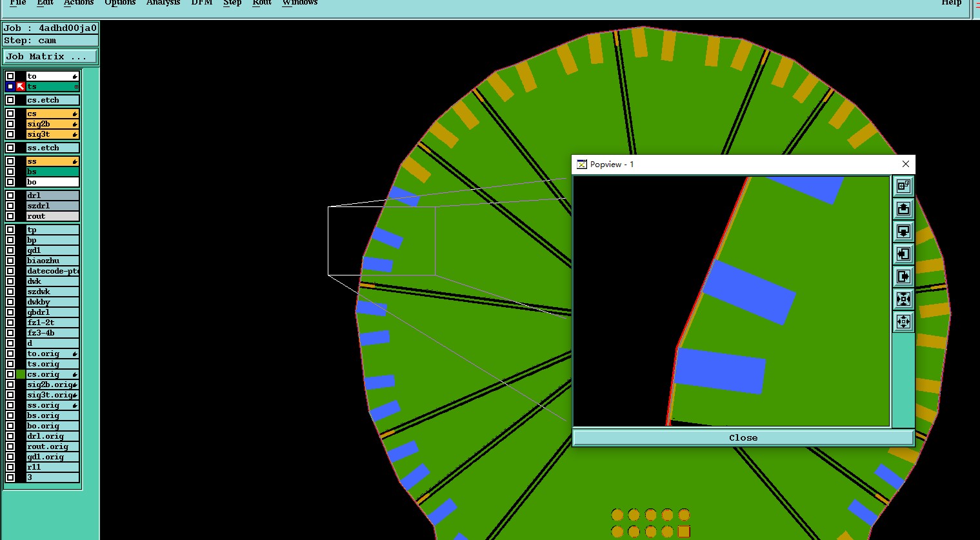Open the File menu
The height and width of the screenshot is (540, 980).
click(18, 3)
